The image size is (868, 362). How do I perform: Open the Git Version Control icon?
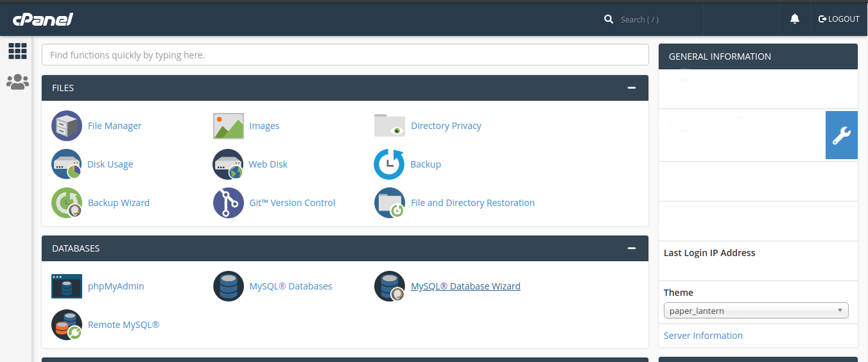229,203
